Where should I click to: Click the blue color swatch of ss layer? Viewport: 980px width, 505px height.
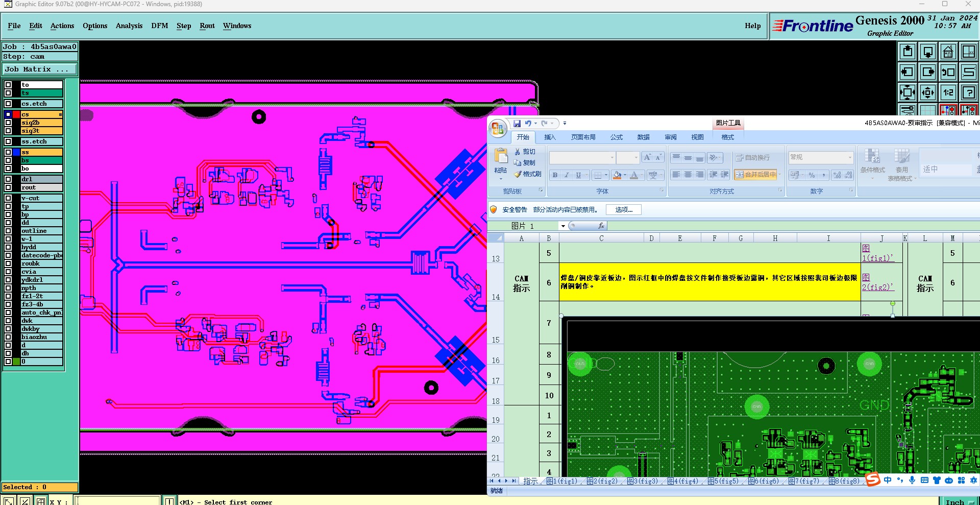pos(17,152)
